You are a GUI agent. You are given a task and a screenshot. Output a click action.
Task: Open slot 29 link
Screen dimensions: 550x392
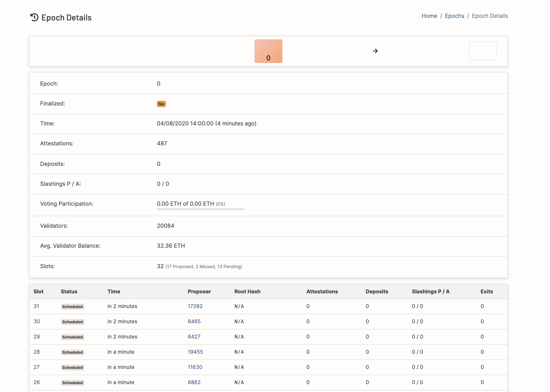pyautogui.click(x=37, y=337)
